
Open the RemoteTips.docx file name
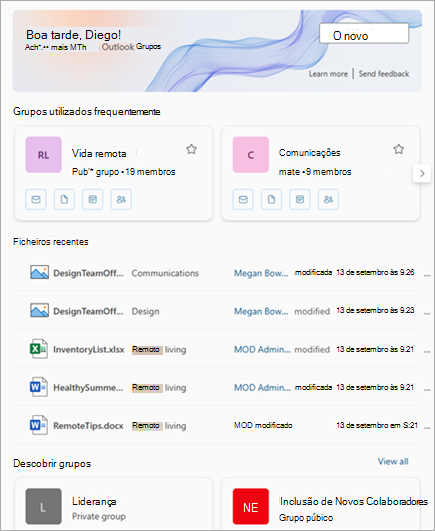pyautogui.click(x=88, y=426)
